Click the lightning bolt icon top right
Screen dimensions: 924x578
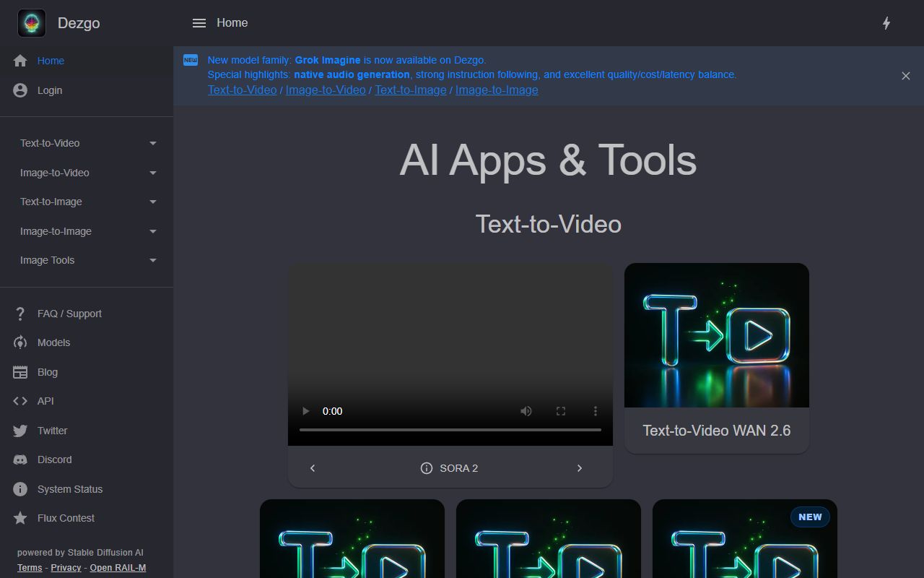tap(886, 22)
